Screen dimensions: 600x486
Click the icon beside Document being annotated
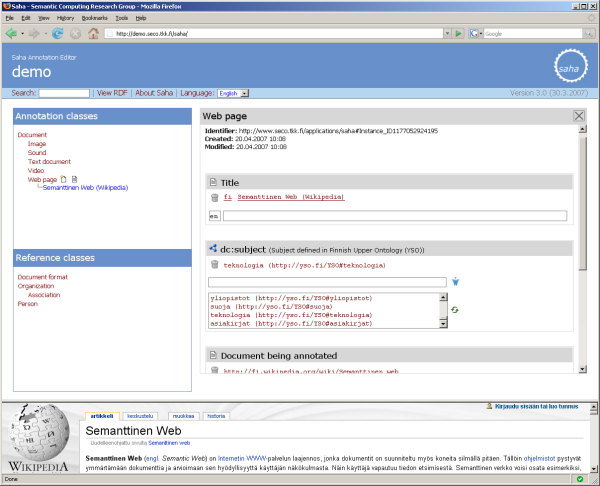[x=213, y=355]
